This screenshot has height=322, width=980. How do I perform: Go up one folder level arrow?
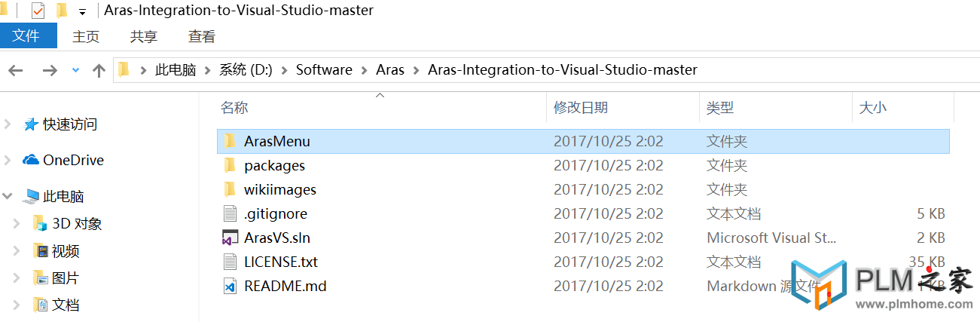click(x=99, y=70)
